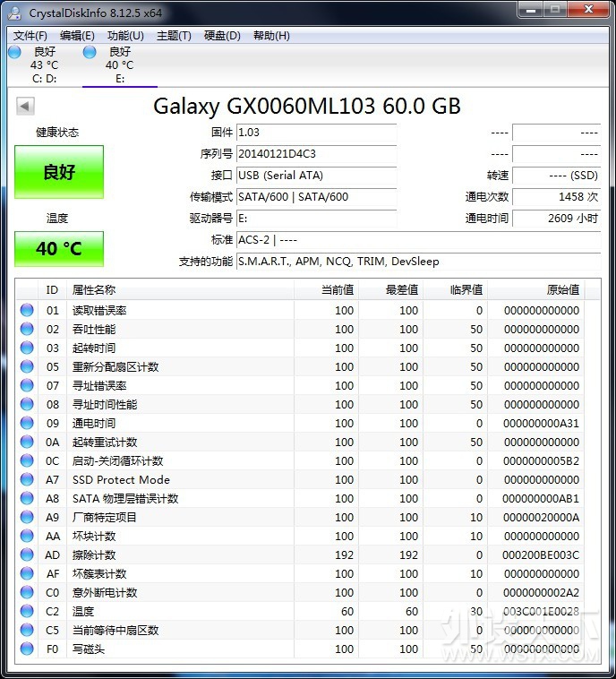Viewport: 616px width, 679px height.
Task: Open the 帮助(H) menu
Action: (271, 36)
